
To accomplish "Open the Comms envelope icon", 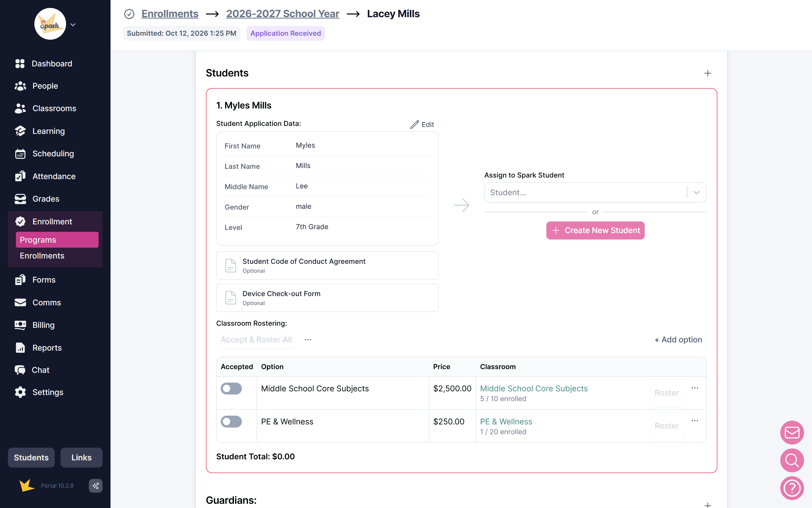I will (20, 302).
